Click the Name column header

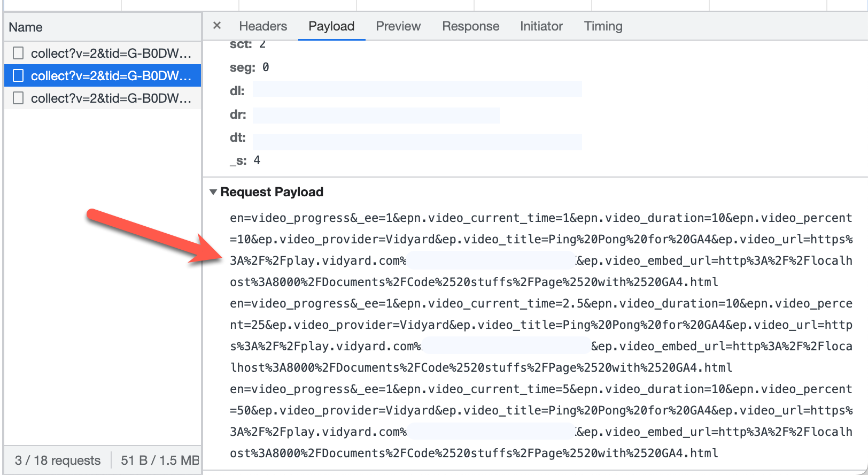click(103, 27)
